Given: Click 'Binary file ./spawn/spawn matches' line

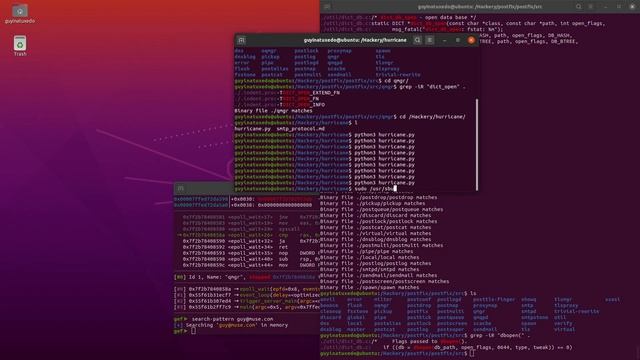Looking at the screenshot, I should pyautogui.click(x=369, y=287).
